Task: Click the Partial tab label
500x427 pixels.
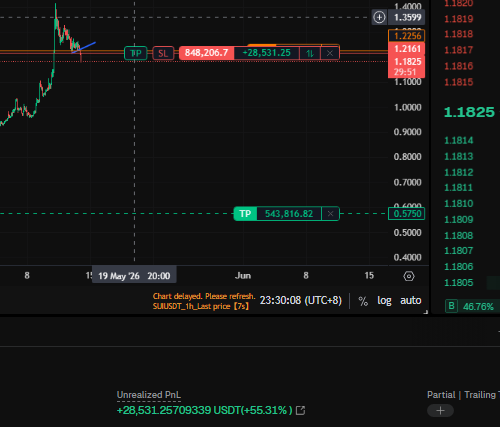Action: tap(441, 395)
